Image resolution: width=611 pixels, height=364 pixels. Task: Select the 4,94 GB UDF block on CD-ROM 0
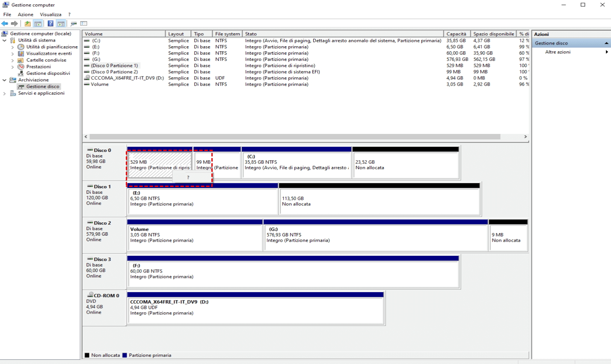tap(255, 308)
